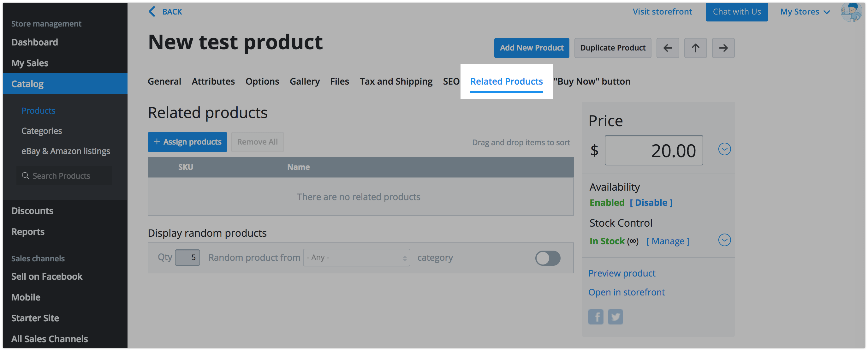868x351 pixels.
Task: Toggle the display random products switch
Action: (547, 258)
